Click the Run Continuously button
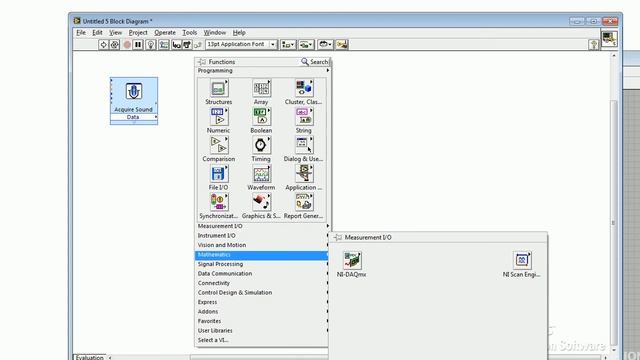Viewport: 640px width, 360px height. 115,44
